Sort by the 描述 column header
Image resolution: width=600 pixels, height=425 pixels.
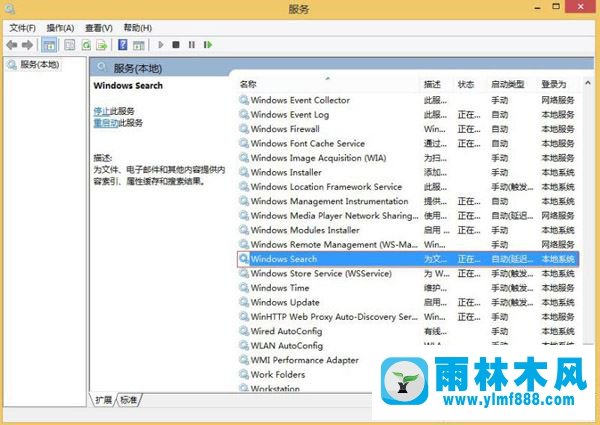coord(432,84)
